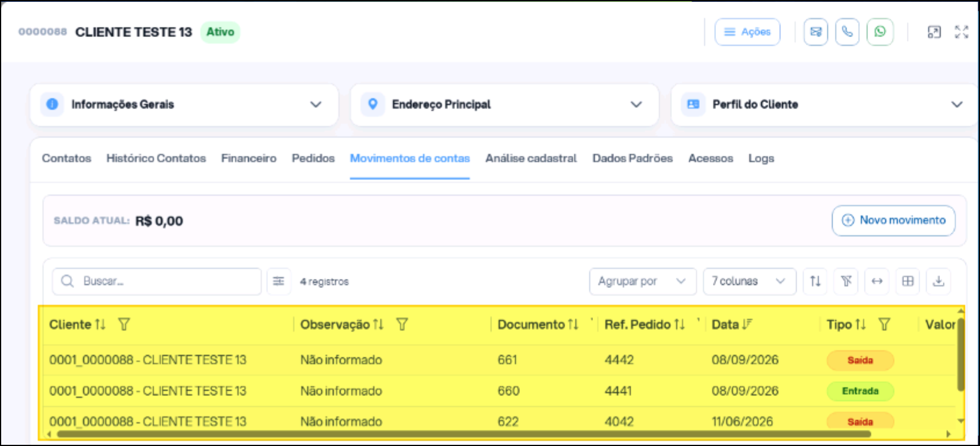Filter the Cliente column via funnel icon
This screenshot has height=446, width=980.
click(124, 324)
